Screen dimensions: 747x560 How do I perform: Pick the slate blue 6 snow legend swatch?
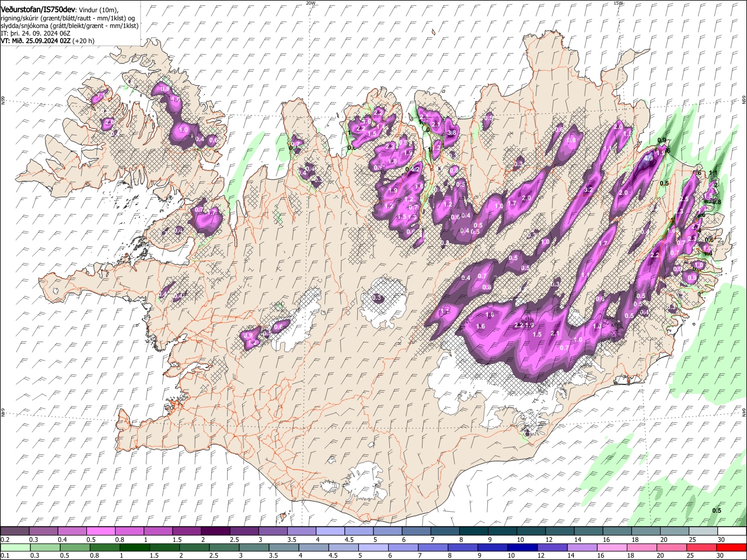coord(416,531)
